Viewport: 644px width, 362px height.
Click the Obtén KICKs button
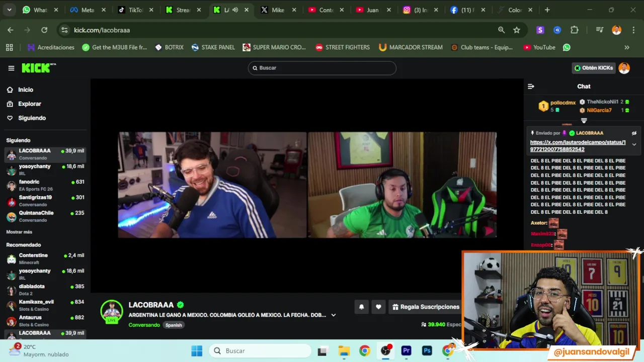click(x=594, y=68)
